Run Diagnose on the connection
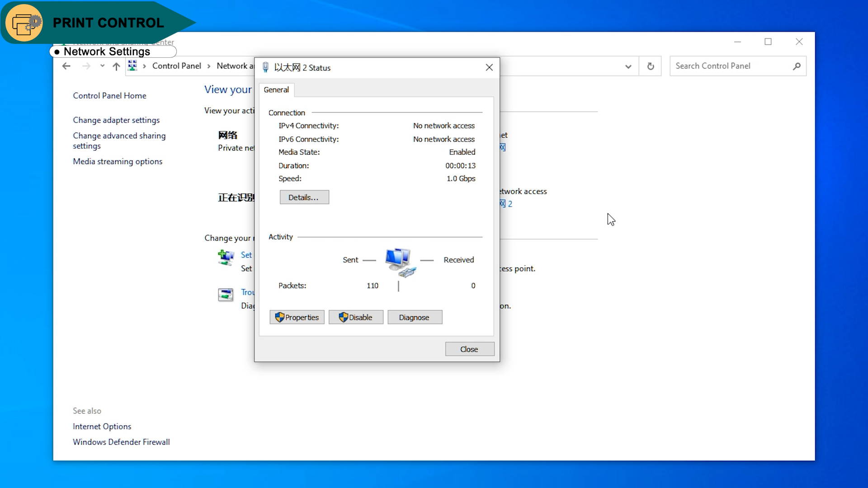 tap(415, 317)
